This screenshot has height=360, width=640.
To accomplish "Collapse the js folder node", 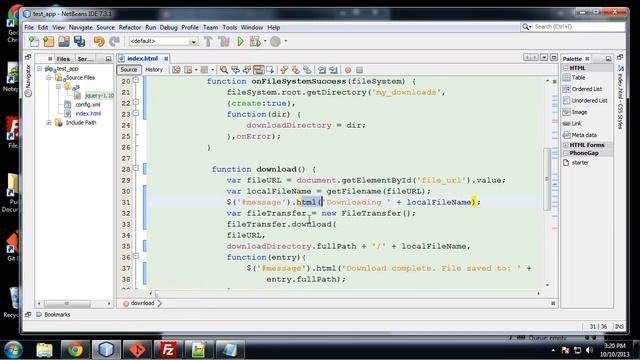I will coord(58,87).
